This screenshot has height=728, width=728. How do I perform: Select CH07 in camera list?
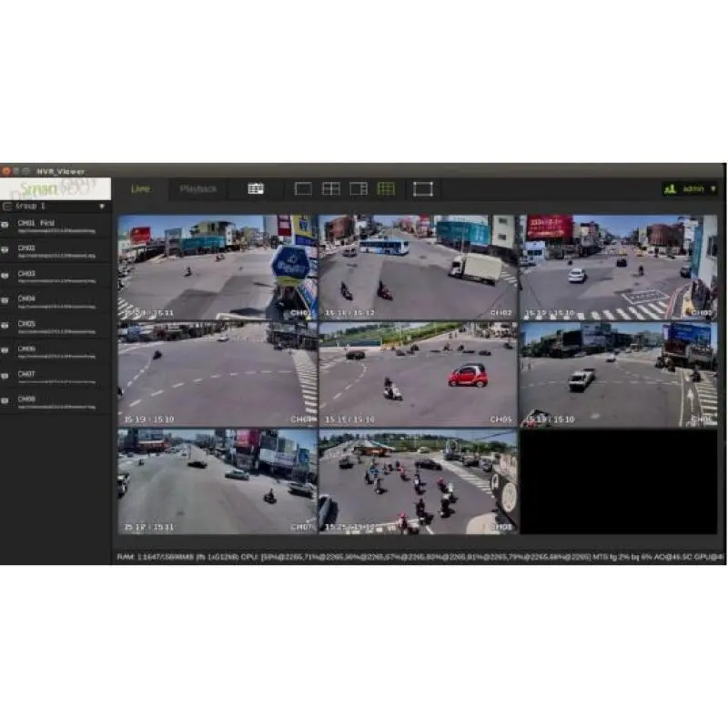[56, 377]
